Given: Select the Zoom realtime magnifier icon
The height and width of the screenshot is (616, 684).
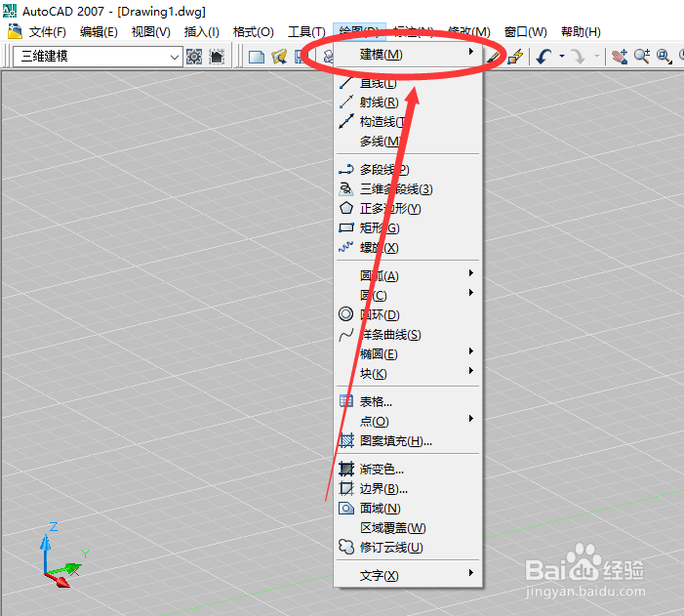Looking at the screenshot, I should click(x=642, y=57).
